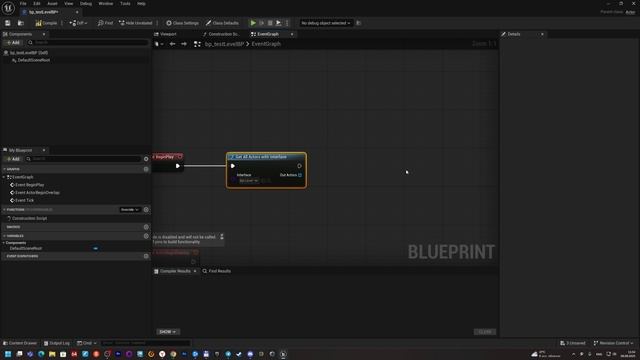Open the Tools menu
640x360 pixels.
pos(125,4)
